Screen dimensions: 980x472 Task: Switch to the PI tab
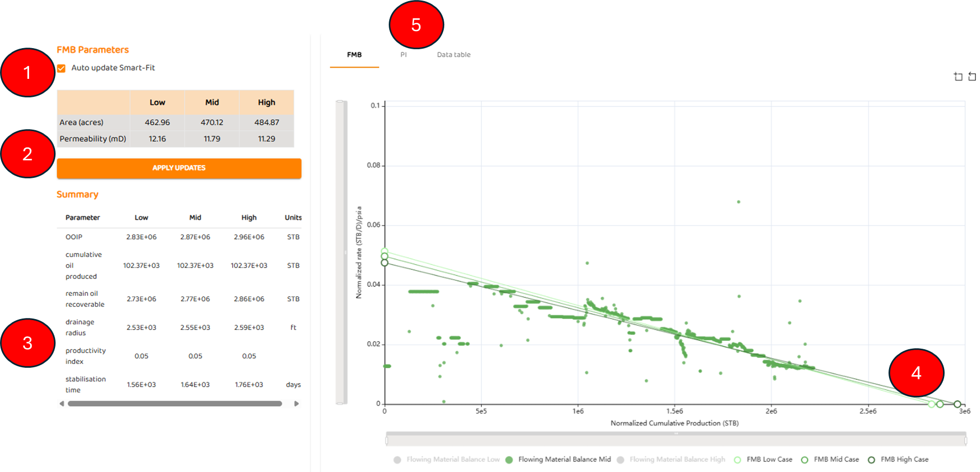pyautogui.click(x=404, y=55)
